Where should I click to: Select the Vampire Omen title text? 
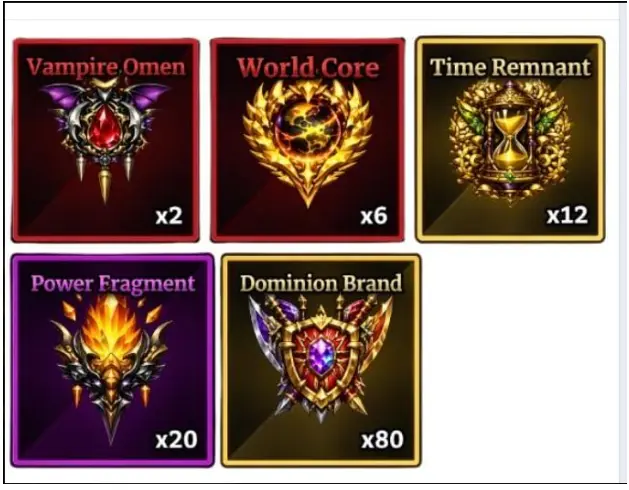tap(106, 67)
